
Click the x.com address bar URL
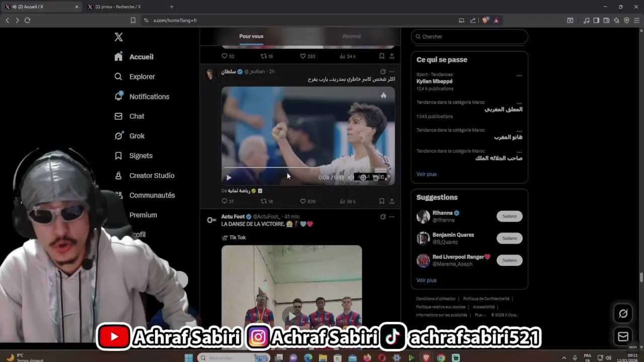coord(175,21)
